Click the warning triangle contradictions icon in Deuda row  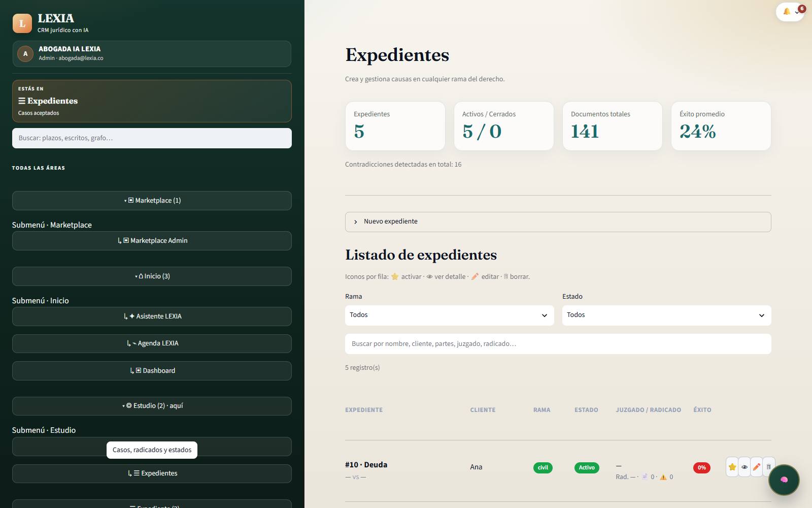pos(663,477)
